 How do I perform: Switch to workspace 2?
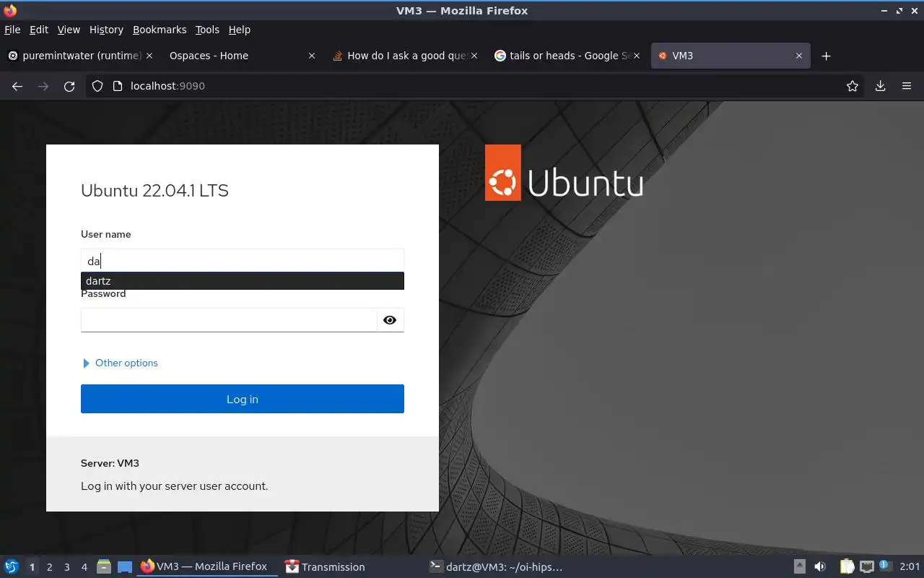coord(49,567)
